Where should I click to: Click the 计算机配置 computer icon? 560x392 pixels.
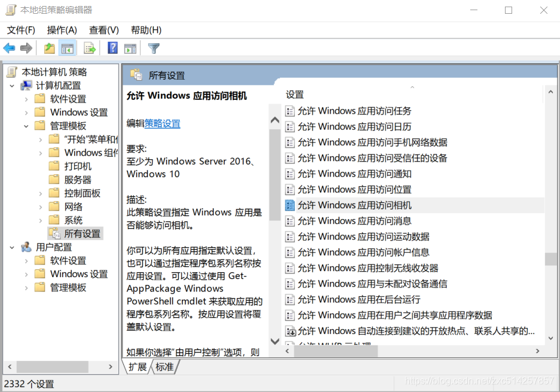click(26, 86)
